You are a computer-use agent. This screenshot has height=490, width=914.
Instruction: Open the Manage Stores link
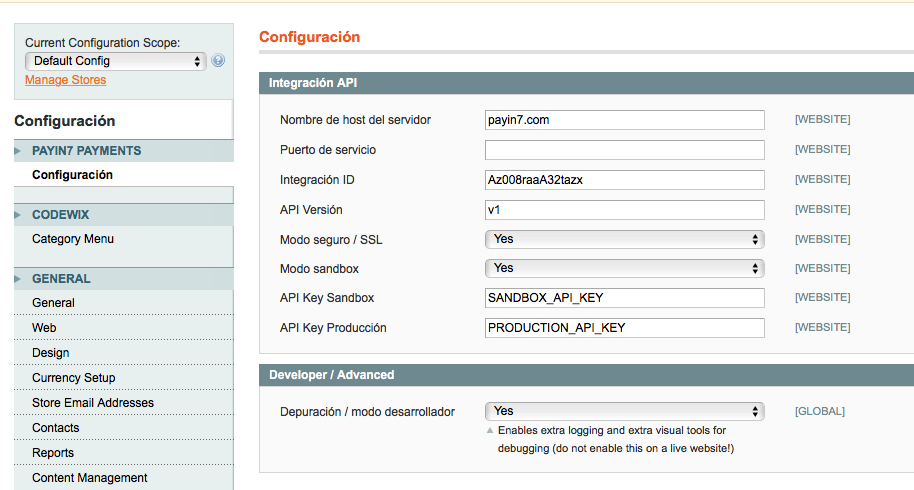(65, 80)
